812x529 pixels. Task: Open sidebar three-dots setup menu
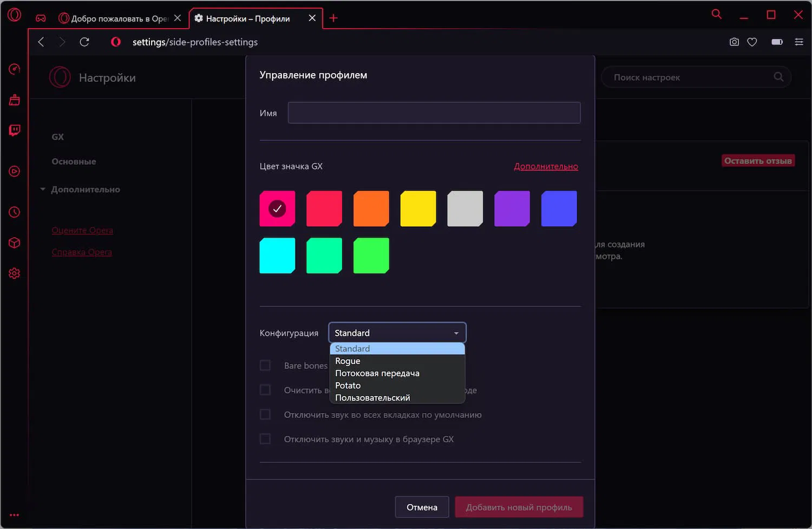[x=14, y=515]
